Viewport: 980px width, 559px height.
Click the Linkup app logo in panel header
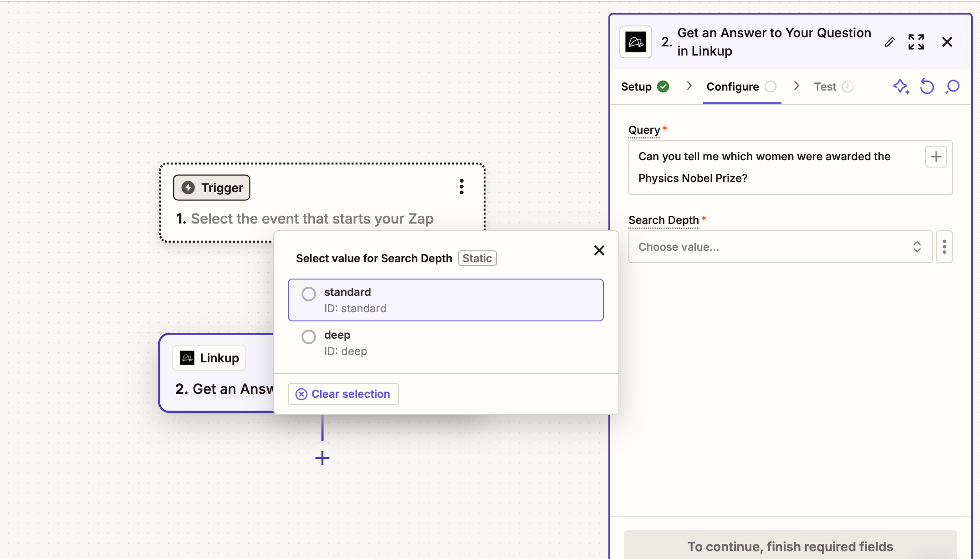click(x=636, y=42)
